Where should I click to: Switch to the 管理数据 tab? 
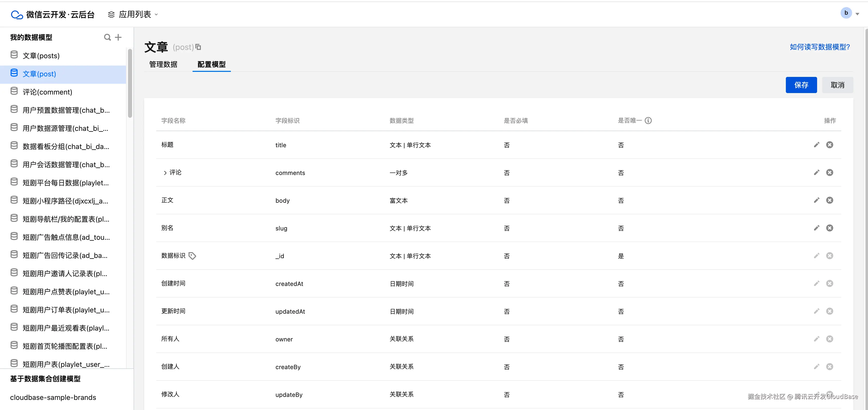point(163,64)
